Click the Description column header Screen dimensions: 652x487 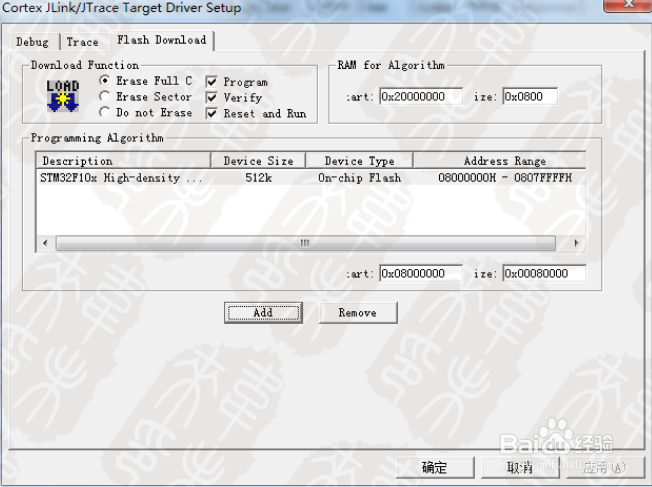124,161
